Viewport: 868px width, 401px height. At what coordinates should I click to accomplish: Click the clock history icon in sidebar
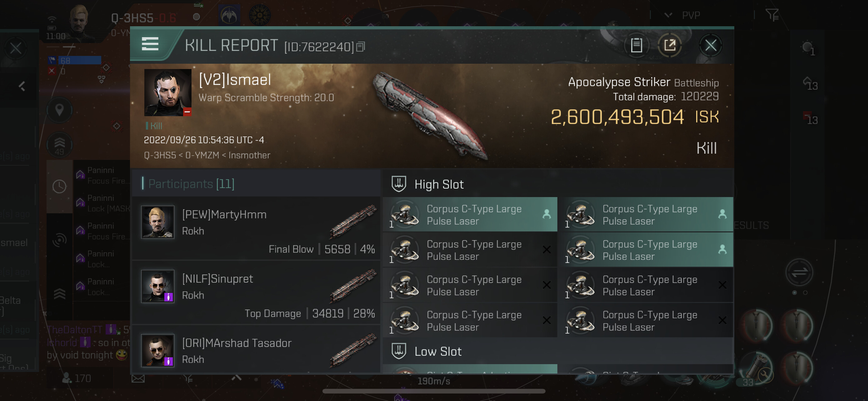tap(59, 186)
